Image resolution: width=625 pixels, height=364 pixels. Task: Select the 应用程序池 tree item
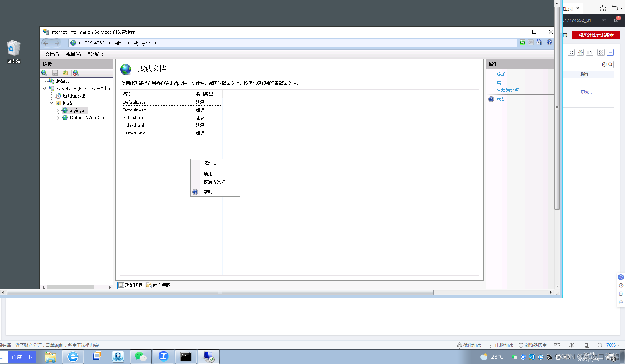coord(74,96)
